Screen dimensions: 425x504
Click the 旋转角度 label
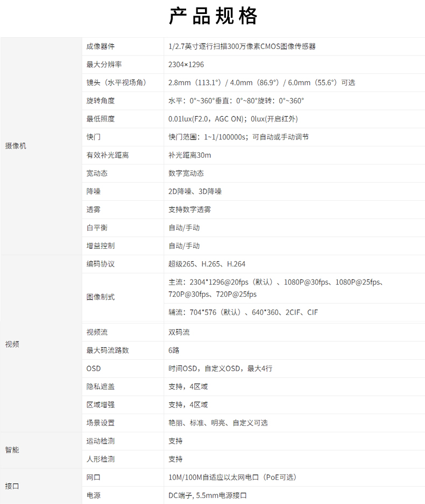pos(100,101)
